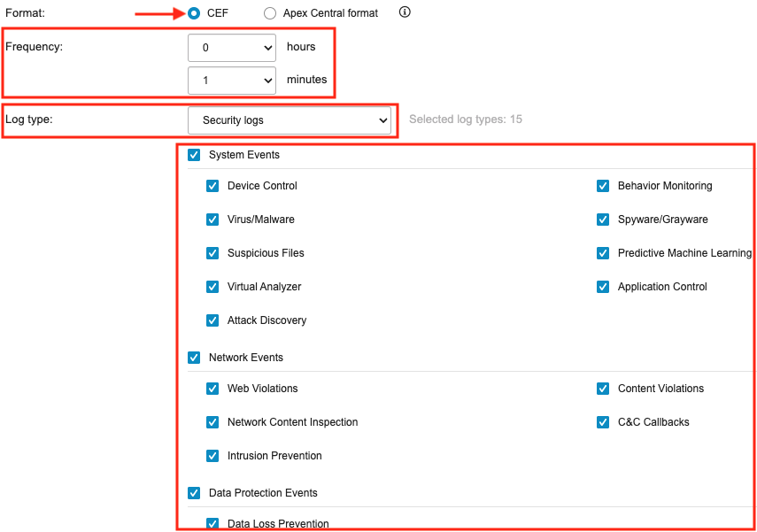Select the CEF format radio button
The height and width of the screenshot is (532, 757).
tap(194, 13)
